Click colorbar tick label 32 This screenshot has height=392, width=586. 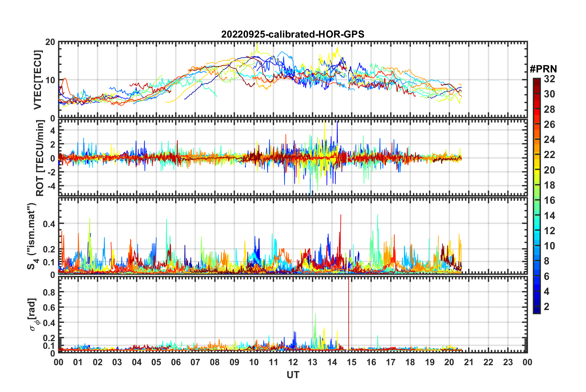549,79
